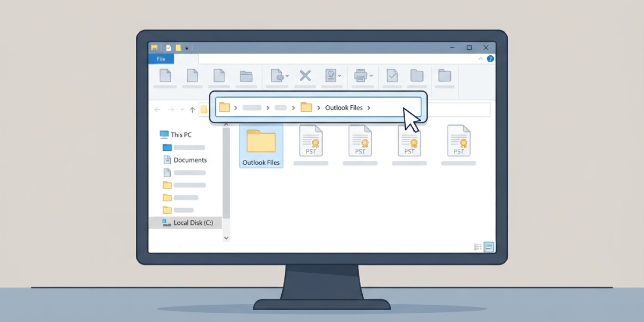The height and width of the screenshot is (322, 644).
Task: Click the navigation pane scroll up arrow
Action: [226, 125]
